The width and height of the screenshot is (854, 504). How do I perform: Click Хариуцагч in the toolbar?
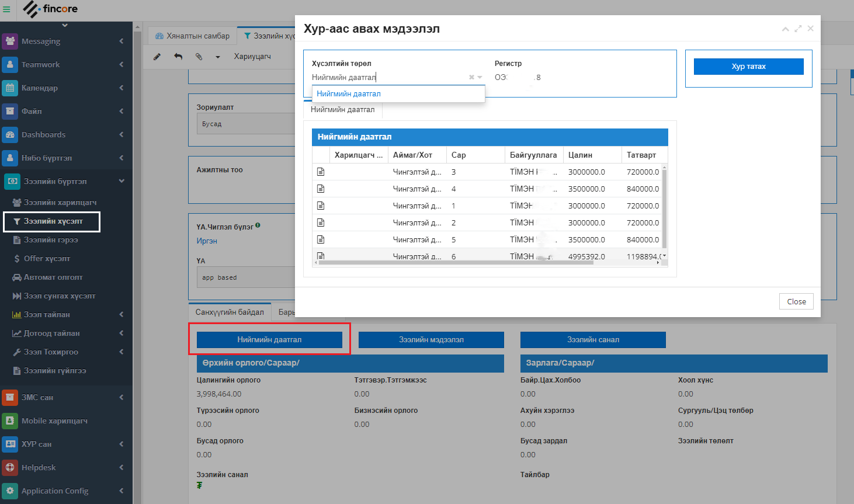[252, 57]
